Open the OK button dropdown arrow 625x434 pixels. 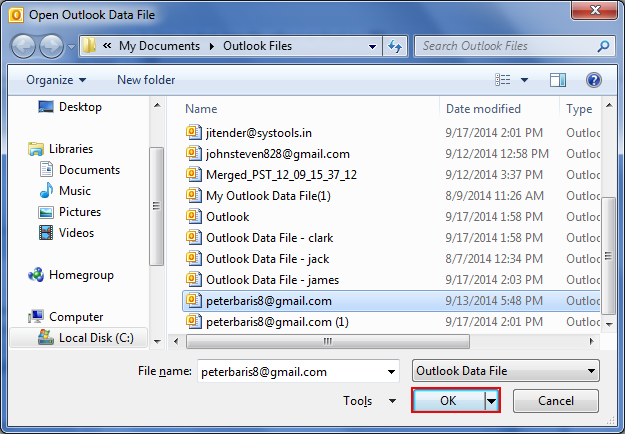[x=492, y=401]
